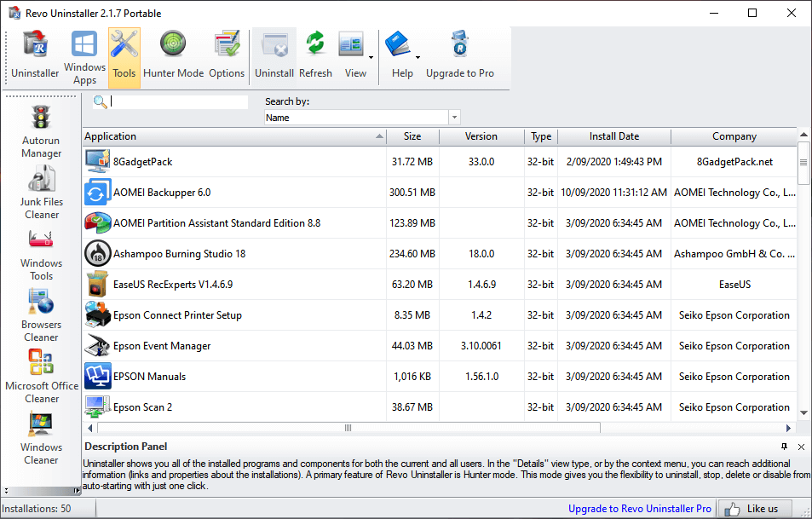Click the EaseUS RecExperts icon
812x519 pixels.
[x=97, y=285]
